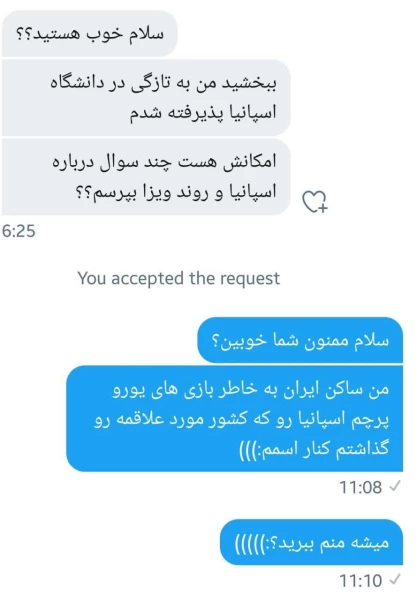Select the blue 'سلام ممنون شما خوبین؟' bubble

click(x=300, y=340)
